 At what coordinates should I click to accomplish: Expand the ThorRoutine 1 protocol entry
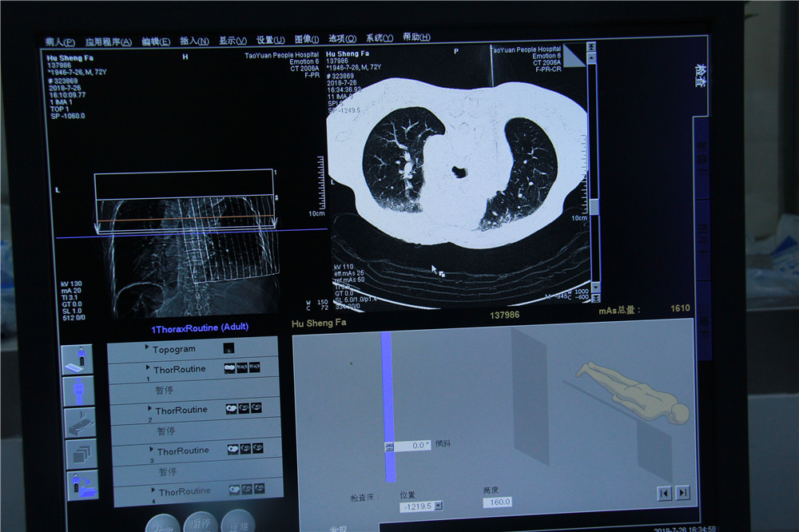coord(148,367)
